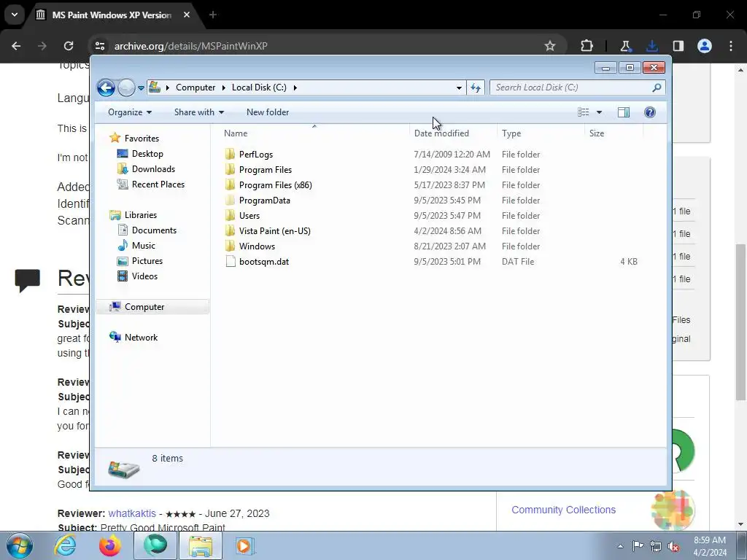Show hidden tray icons arrow
The width and height of the screenshot is (747, 560).
tap(620, 546)
